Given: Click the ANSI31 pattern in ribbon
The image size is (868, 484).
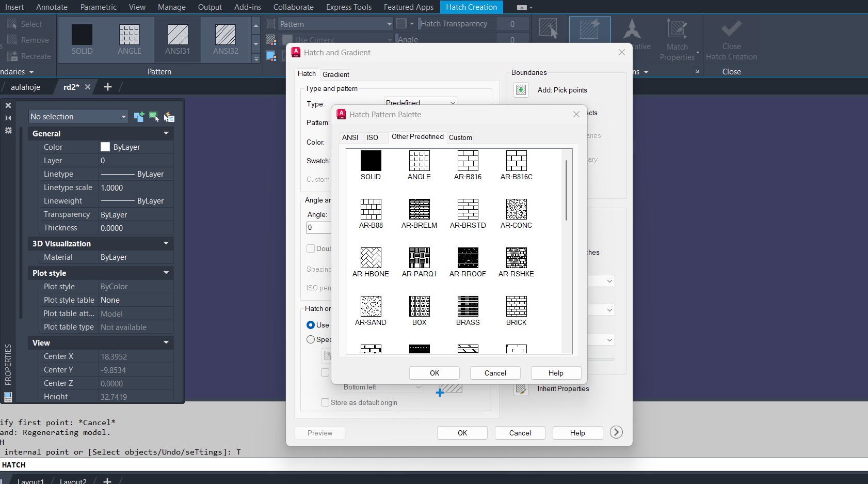Looking at the screenshot, I should pos(178,39).
